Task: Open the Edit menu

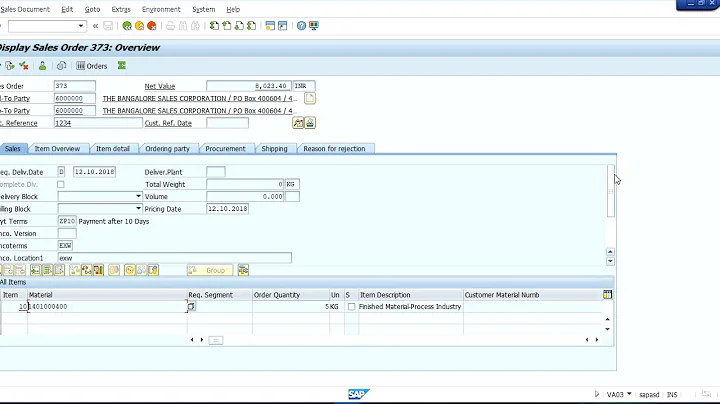Action: click(67, 9)
